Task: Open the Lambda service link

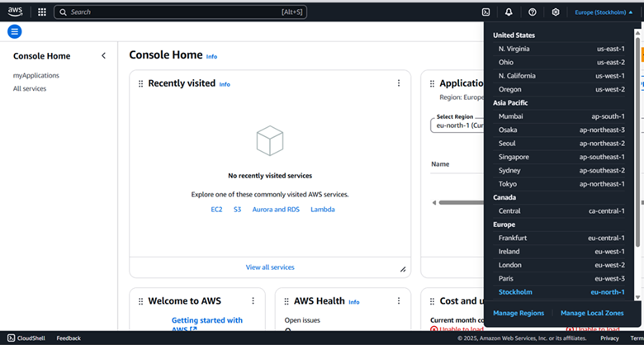Action: tap(323, 210)
